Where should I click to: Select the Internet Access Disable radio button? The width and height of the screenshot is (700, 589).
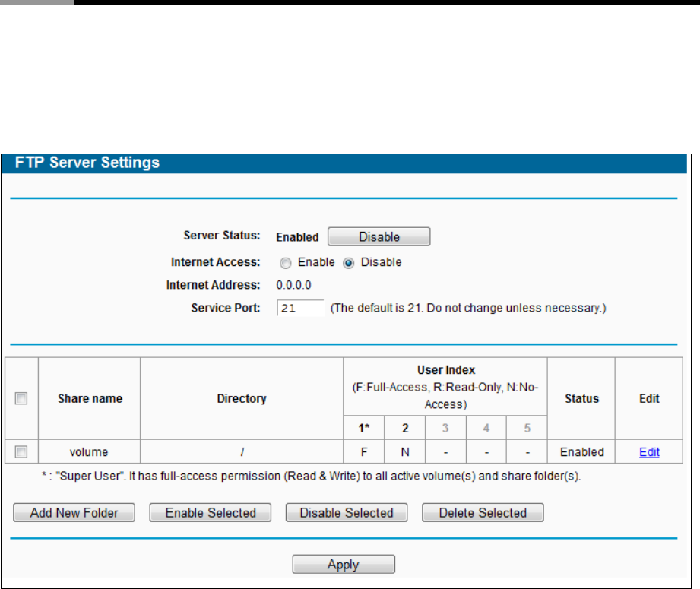[349, 263]
